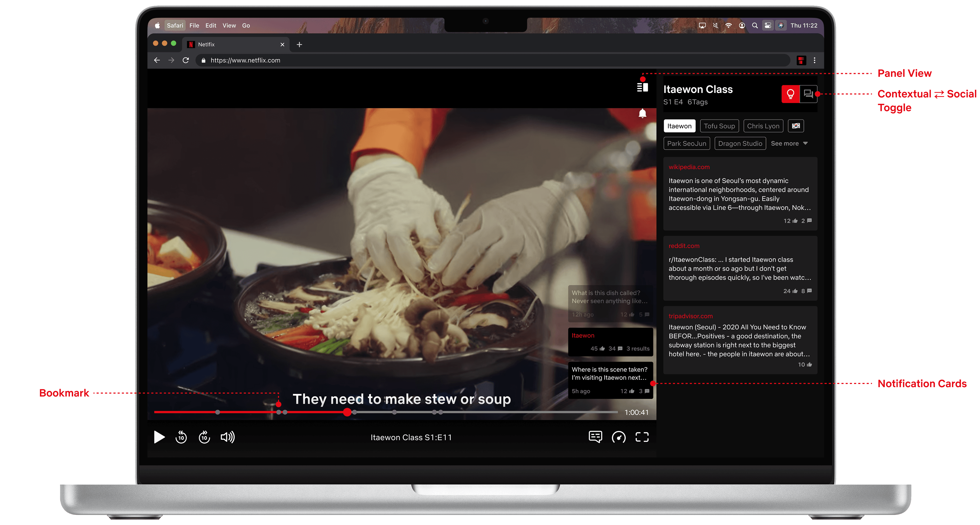The height and width of the screenshot is (525, 980).
Task: Enter fullscreen mode
Action: (642, 437)
